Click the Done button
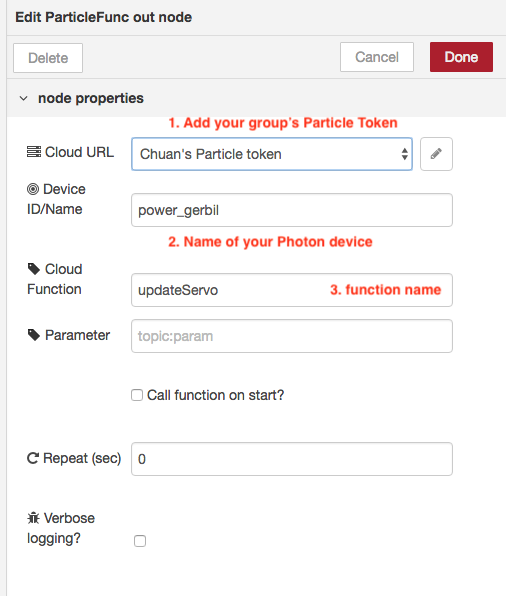 point(461,57)
